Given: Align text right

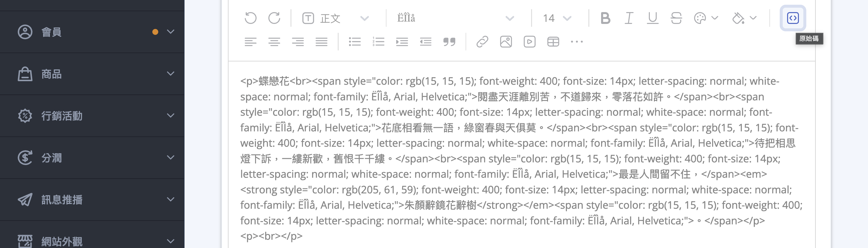Looking at the screenshot, I should [298, 42].
